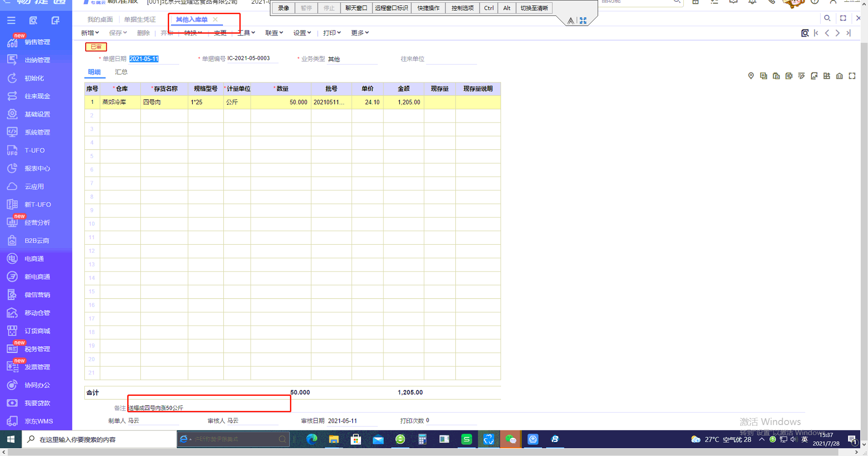Expand the 工具 dropdown menu
Viewport: 868px width, 456px height.
coord(246,33)
